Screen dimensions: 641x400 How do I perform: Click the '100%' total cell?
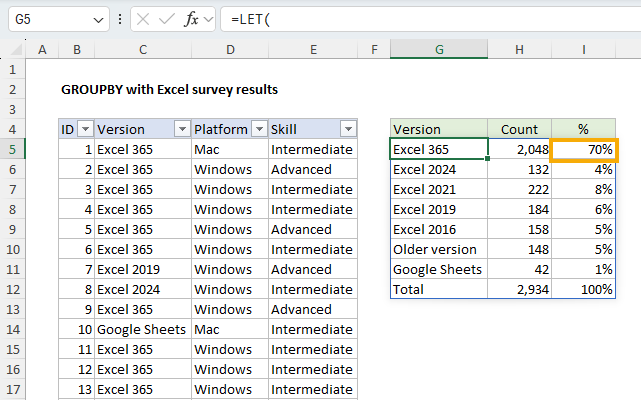583,290
